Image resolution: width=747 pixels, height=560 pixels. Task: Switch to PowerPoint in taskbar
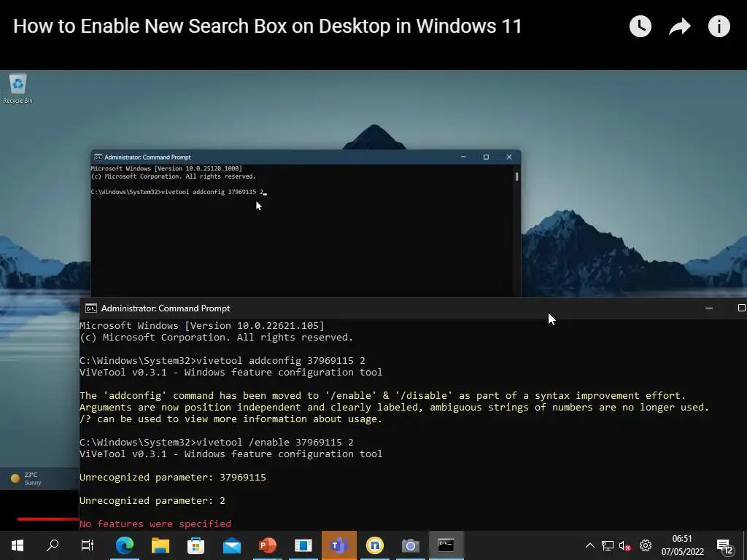pyautogui.click(x=267, y=545)
